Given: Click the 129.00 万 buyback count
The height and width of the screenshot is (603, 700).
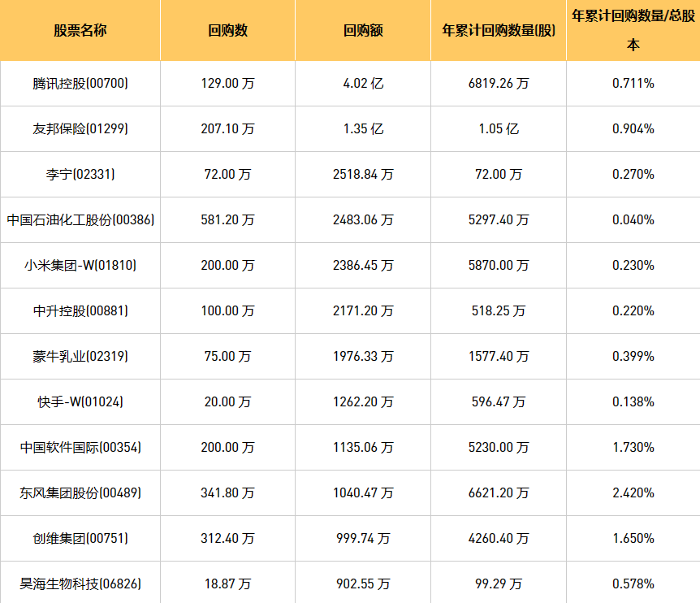Looking at the screenshot, I should [x=227, y=84].
